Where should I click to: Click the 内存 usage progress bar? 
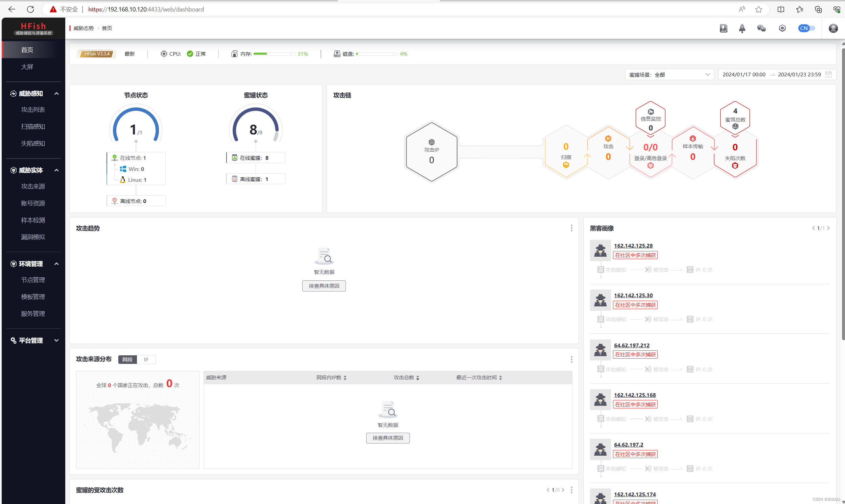(274, 54)
